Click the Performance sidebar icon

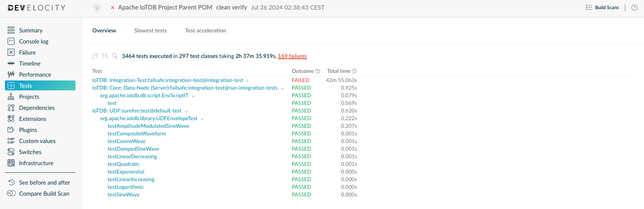[x=11, y=75]
